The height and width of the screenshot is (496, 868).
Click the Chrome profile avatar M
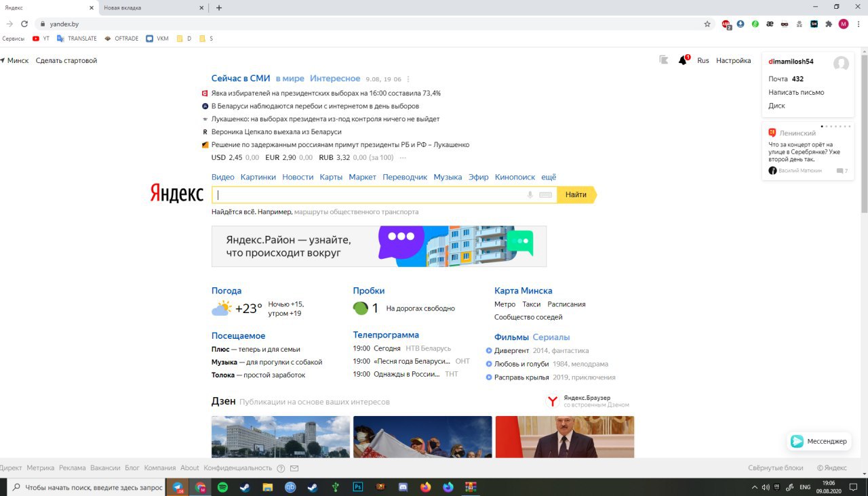(x=844, y=24)
